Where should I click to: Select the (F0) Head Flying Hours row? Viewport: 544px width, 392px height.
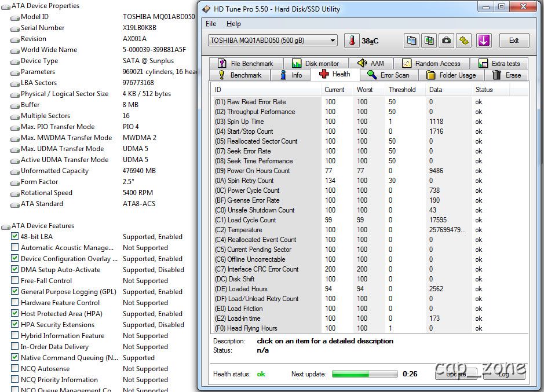[x=370, y=328]
